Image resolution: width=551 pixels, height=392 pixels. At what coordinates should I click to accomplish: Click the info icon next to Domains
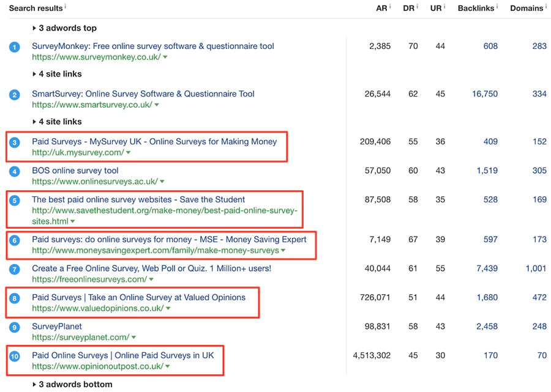[x=546, y=7]
